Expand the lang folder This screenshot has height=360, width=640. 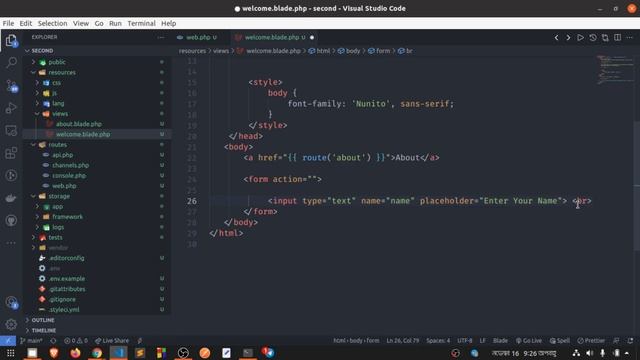pyautogui.click(x=58, y=103)
